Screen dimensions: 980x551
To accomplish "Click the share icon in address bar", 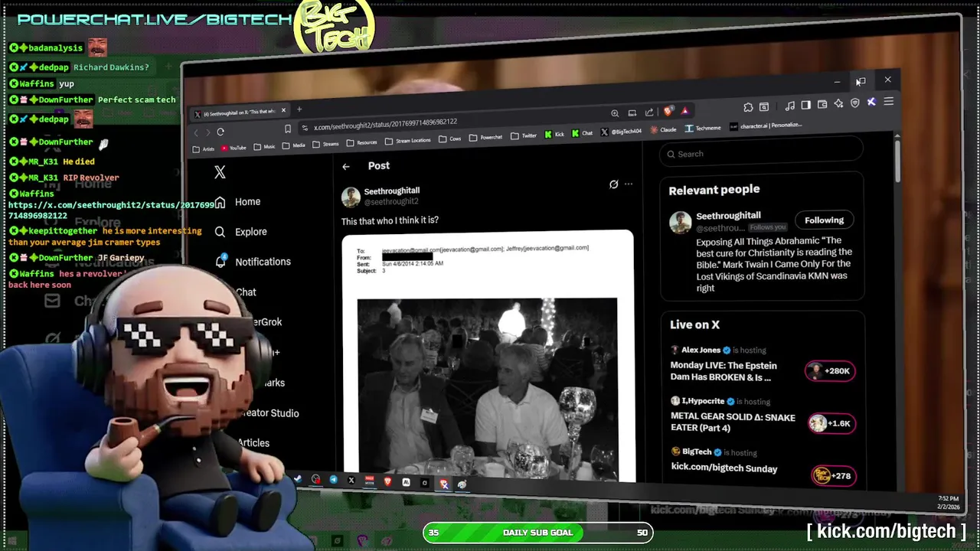I will click(x=649, y=112).
